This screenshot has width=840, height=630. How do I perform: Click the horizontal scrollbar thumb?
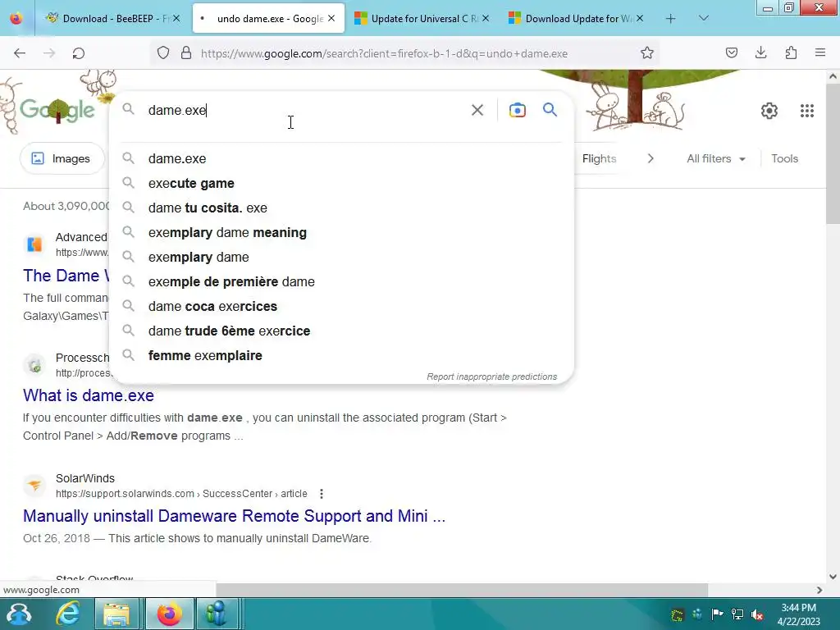[x=462, y=590]
